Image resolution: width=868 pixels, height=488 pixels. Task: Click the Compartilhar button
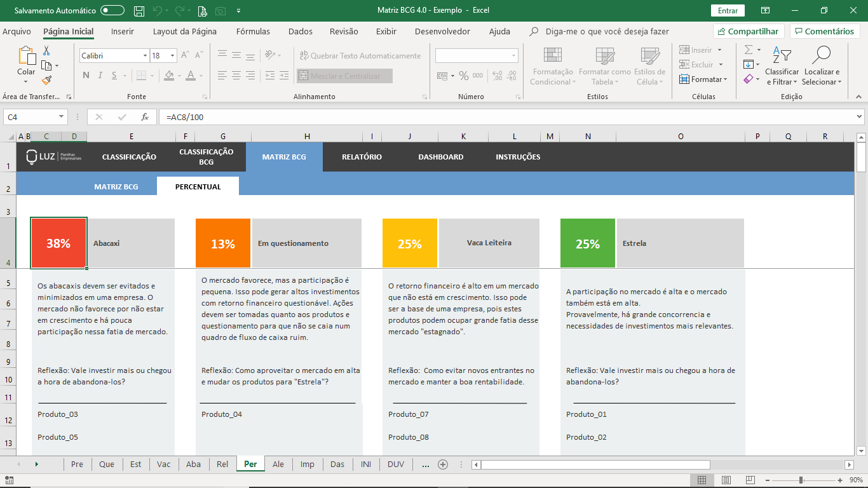coord(749,31)
